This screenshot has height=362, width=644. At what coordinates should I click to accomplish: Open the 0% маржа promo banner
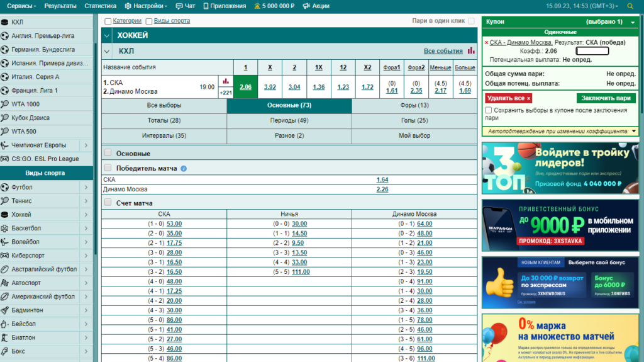[560, 337]
